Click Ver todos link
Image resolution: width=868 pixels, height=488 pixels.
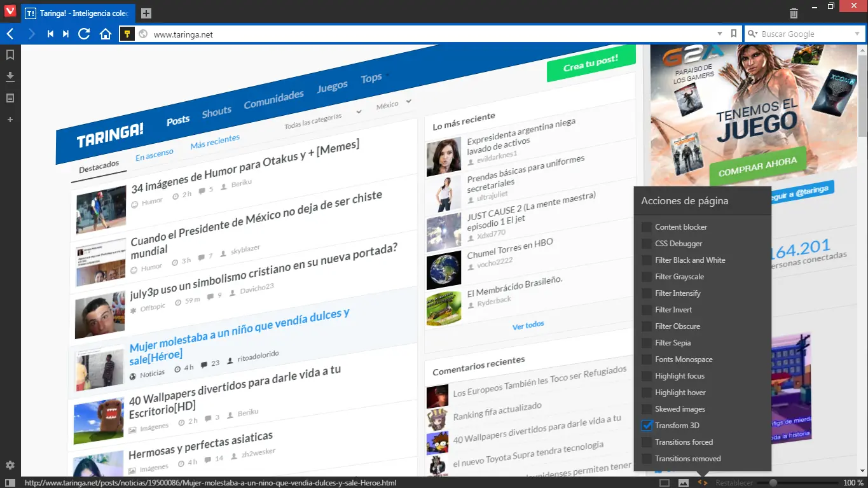[x=528, y=325]
